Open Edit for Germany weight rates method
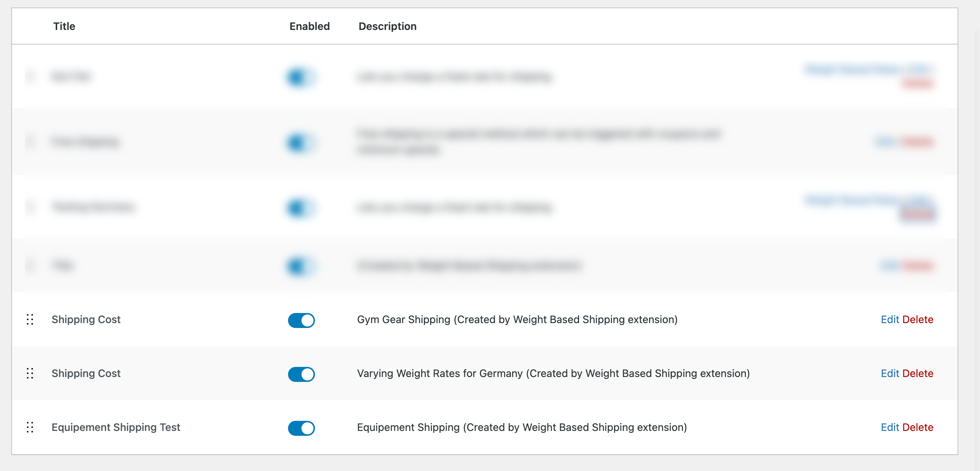Image resolution: width=980 pixels, height=471 pixels. coord(889,373)
